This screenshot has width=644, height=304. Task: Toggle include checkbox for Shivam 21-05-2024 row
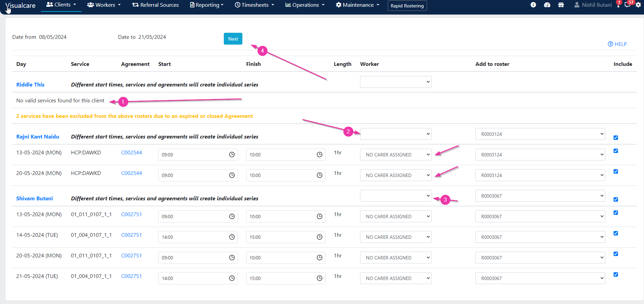(616, 275)
